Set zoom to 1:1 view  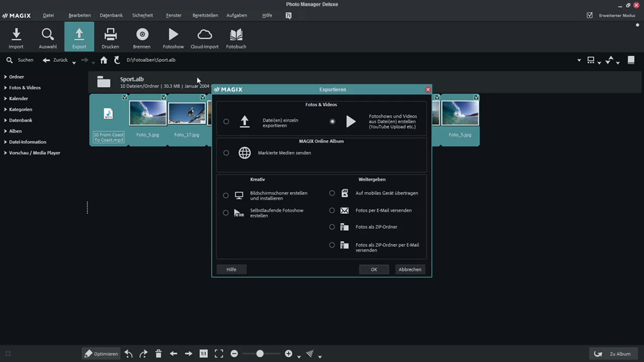203,353
